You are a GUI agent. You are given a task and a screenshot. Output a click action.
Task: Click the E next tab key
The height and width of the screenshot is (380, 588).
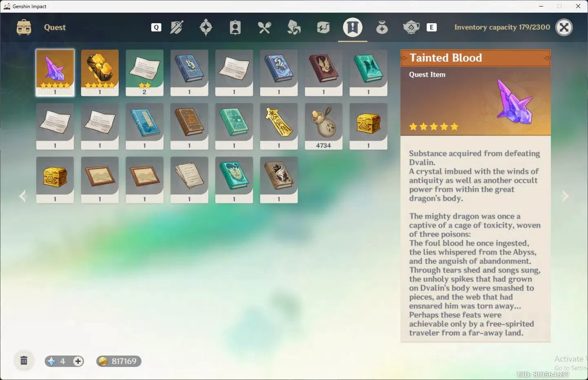pos(431,27)
